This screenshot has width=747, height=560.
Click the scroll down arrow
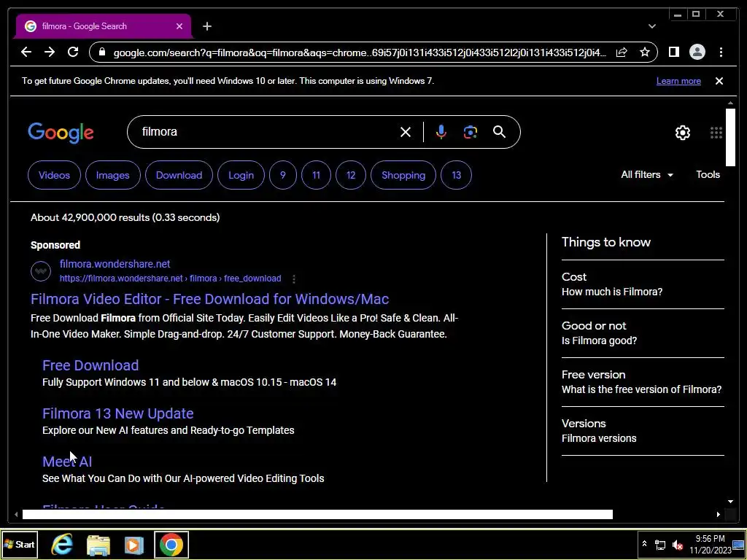(730, 502)
